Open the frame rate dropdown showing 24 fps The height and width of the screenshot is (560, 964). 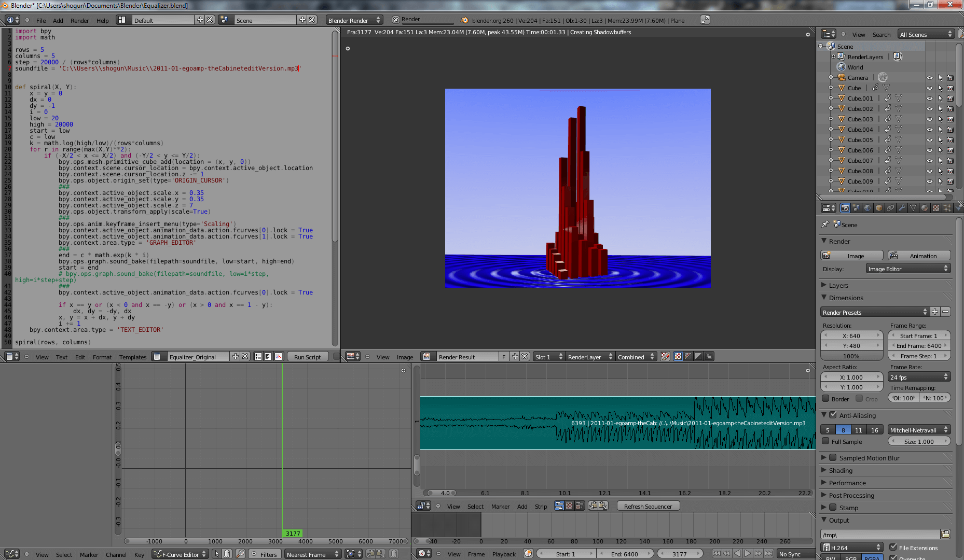tap(919, 377)
